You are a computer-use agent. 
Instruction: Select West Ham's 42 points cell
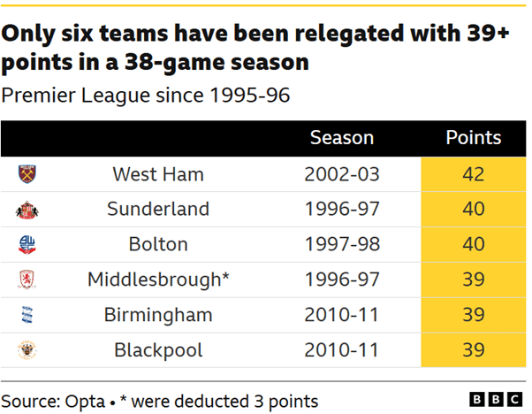(473, 174)
